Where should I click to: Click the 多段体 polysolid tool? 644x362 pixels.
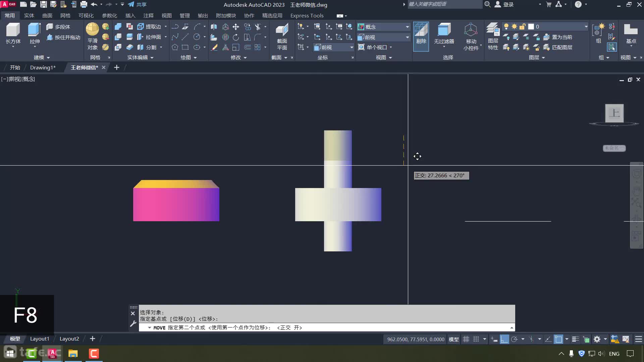pos(58,27)
